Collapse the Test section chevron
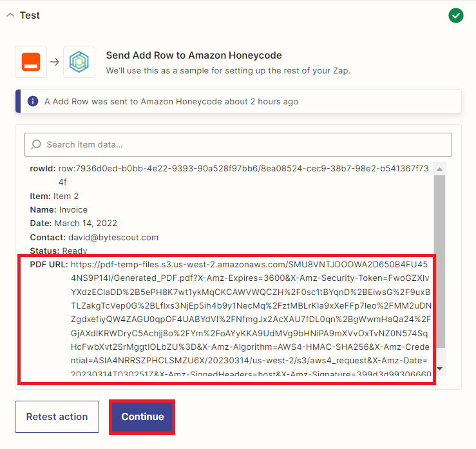476x449 pixels. click(10, 15)
